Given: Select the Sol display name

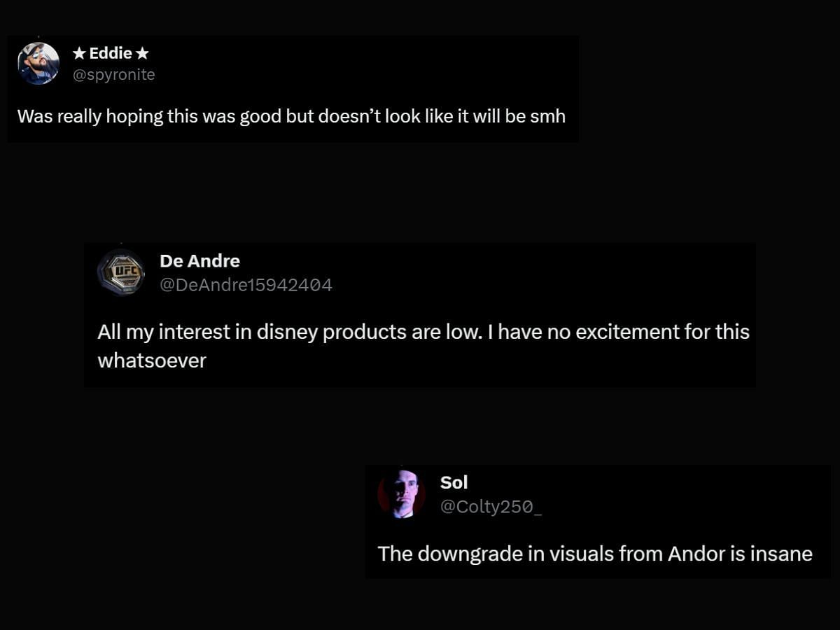Looking at the screenshot, I should [x=454, y=482].
